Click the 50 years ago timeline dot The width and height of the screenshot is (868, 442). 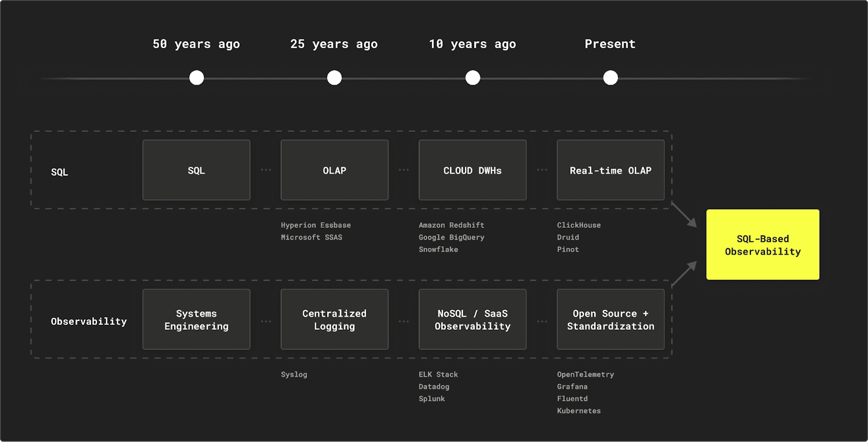point(196,78)
